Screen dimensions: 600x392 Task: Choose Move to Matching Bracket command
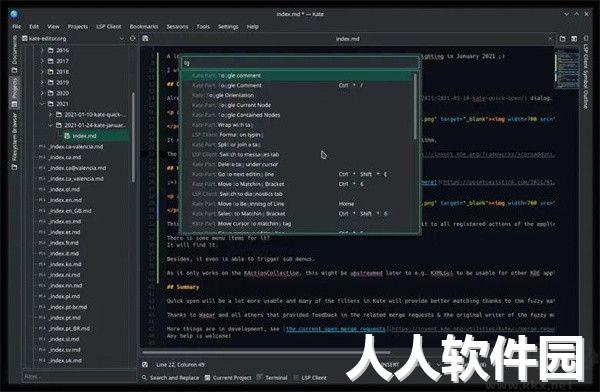[x=297, y=184]
